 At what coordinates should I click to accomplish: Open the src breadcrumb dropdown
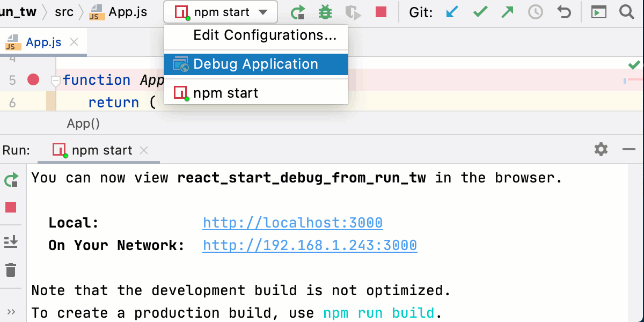64,12
